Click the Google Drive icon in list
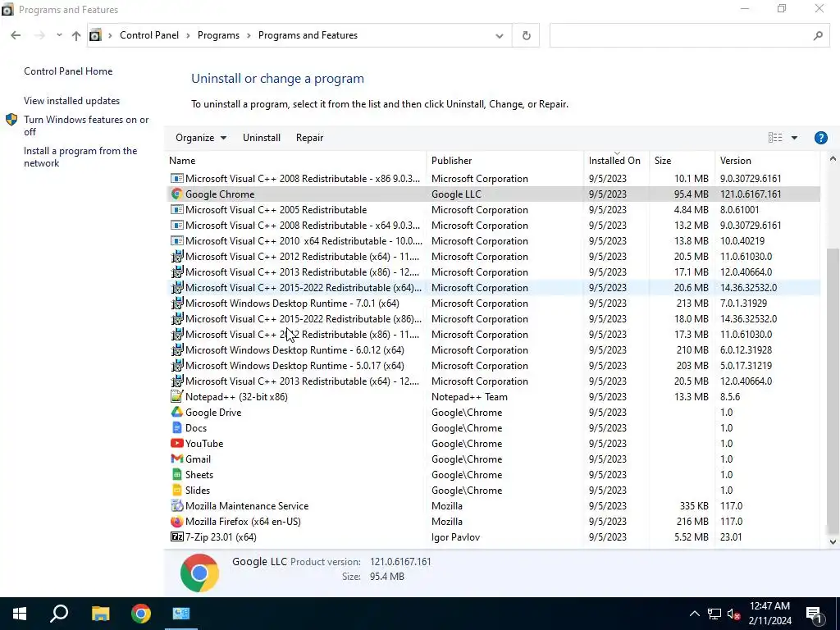The width and height of the screenshot is (840, 630). (176, 412)
